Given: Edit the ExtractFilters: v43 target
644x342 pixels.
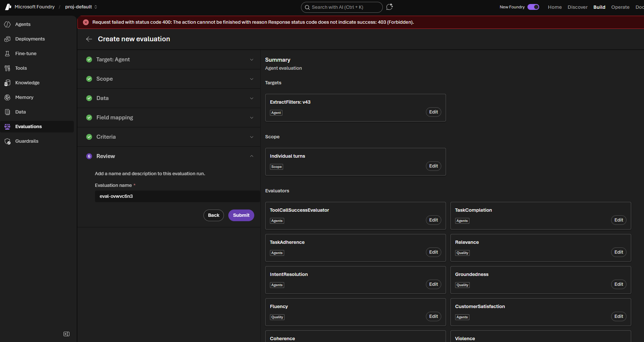Looking at the screenshot, I should click(434, 112).
